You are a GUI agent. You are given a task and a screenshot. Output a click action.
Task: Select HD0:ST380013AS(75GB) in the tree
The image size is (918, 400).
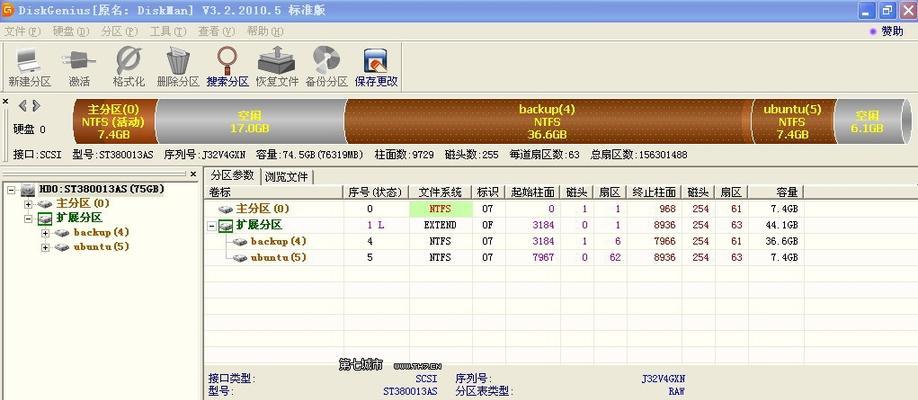click(101, 190)
